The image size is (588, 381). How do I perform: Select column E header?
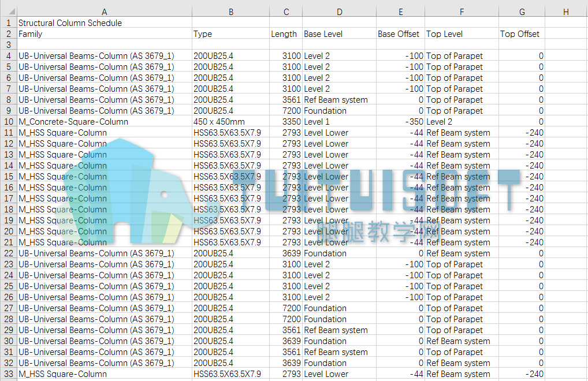point(400,12)
